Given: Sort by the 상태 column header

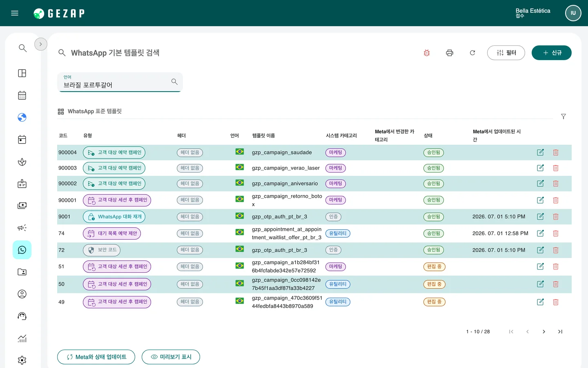Looking at the screenshot, I should (x=428, y=136).
